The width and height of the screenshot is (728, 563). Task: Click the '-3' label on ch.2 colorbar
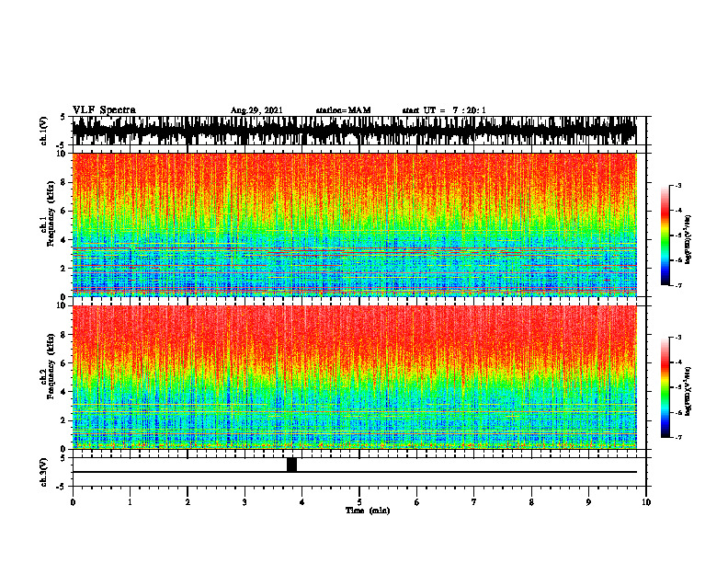pyautogui.click(x=677, y=338)
